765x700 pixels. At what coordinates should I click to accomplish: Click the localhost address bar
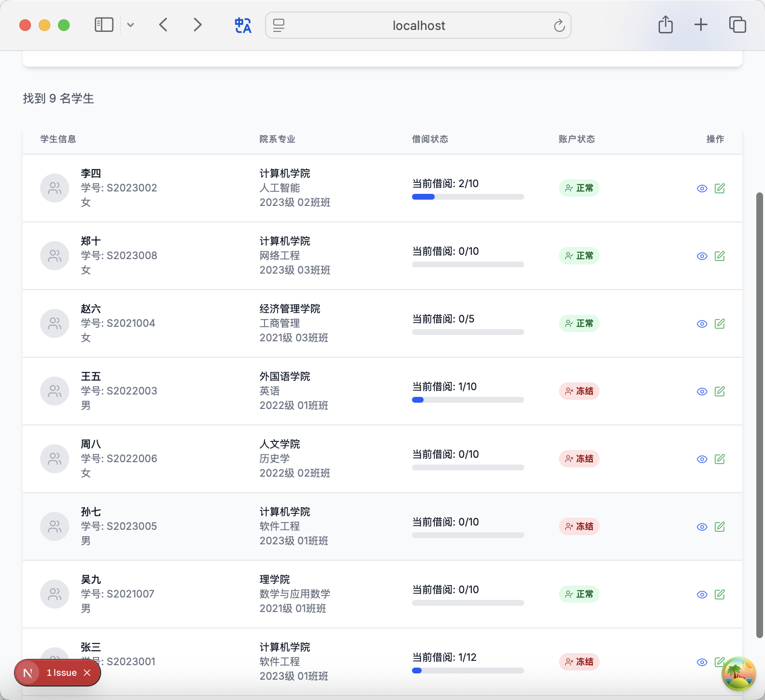click(418, 26)
